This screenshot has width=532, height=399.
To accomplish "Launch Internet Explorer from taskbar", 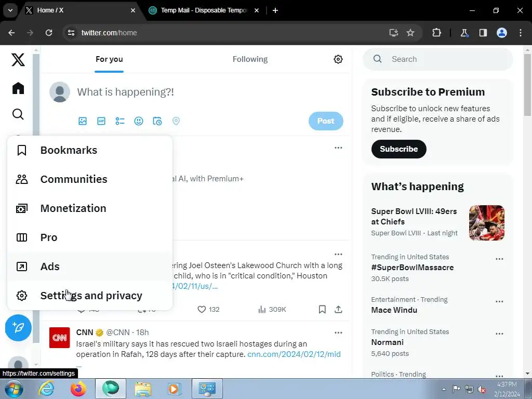I will tap(46, 389).
